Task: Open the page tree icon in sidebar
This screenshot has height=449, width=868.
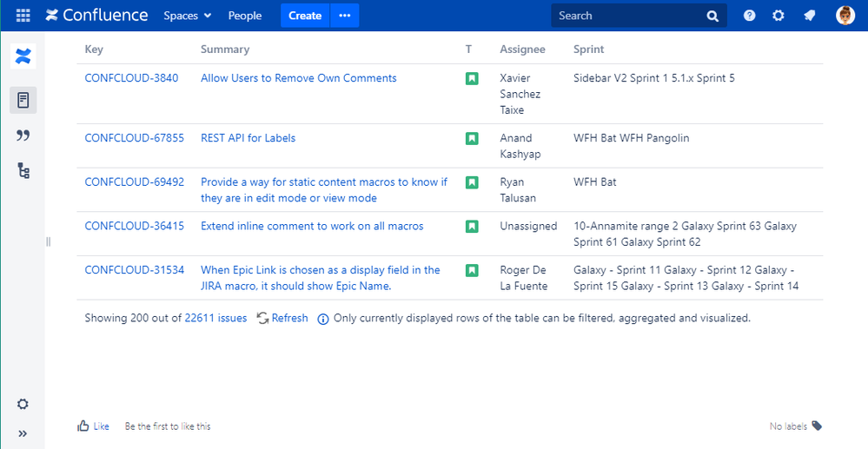Action: tap(23, 170)
